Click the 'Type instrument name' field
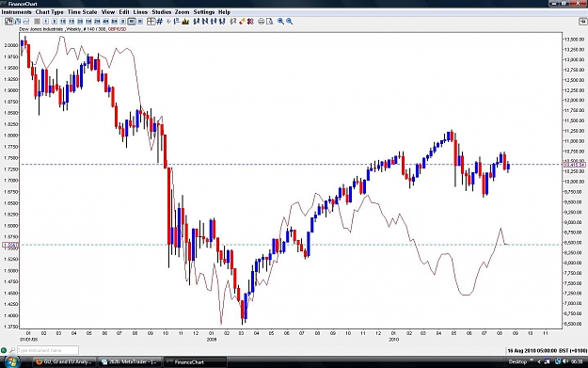 (48, 350)
